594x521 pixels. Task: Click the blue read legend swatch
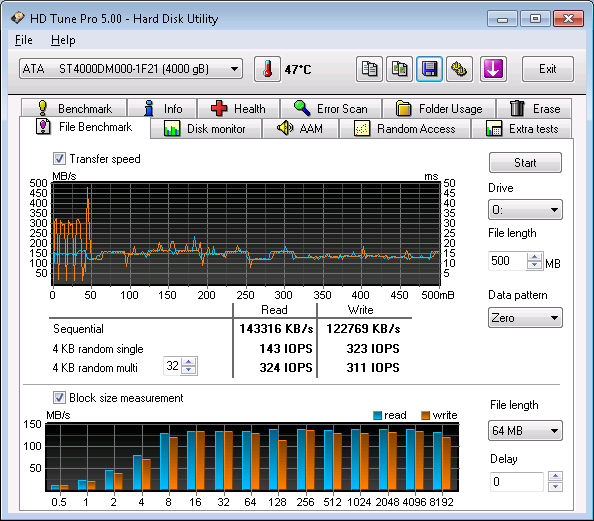tap(377, 415)
